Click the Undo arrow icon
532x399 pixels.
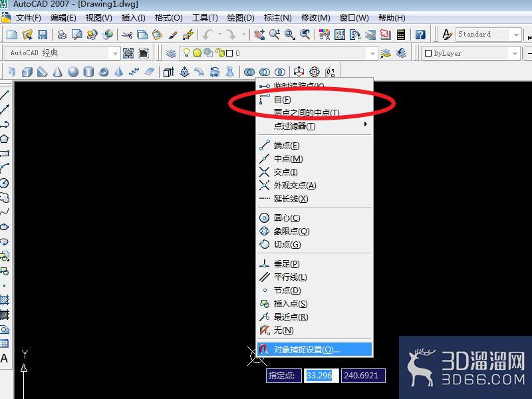[x=207, y=35]
